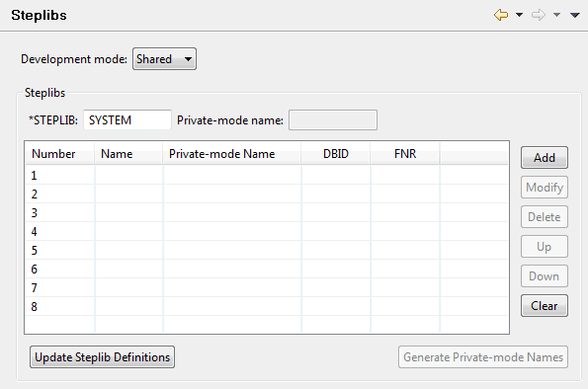Click the Modify button
This screenshot has width=588, height=389.
[545, 187]
